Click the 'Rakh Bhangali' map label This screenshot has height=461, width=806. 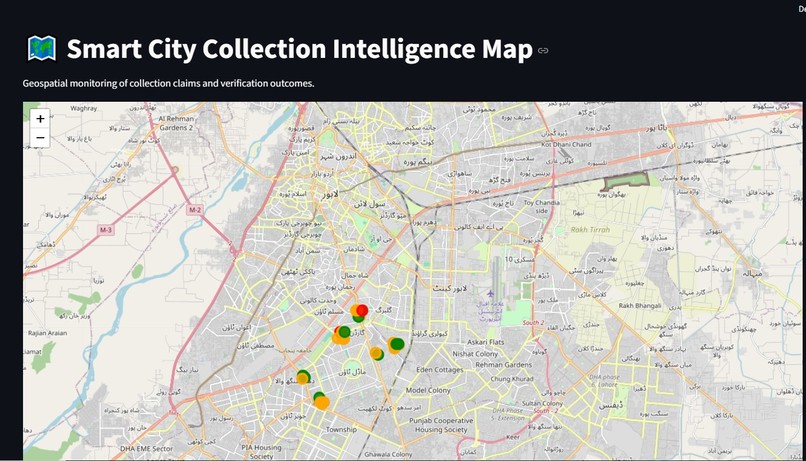639,305
